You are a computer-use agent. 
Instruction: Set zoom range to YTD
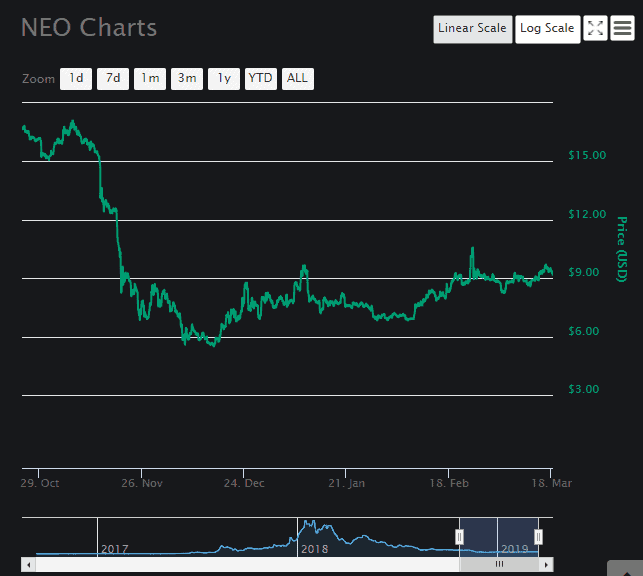[x=261, y=79]
